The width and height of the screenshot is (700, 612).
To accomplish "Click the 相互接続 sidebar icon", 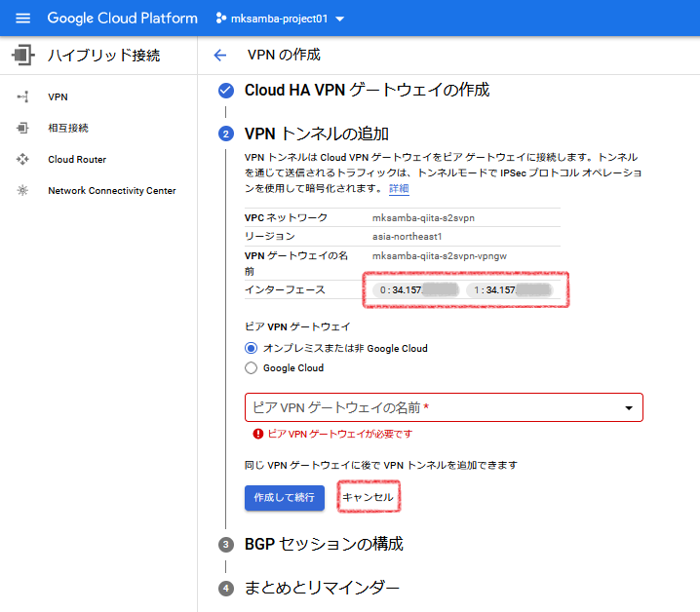I will (22, 128).
